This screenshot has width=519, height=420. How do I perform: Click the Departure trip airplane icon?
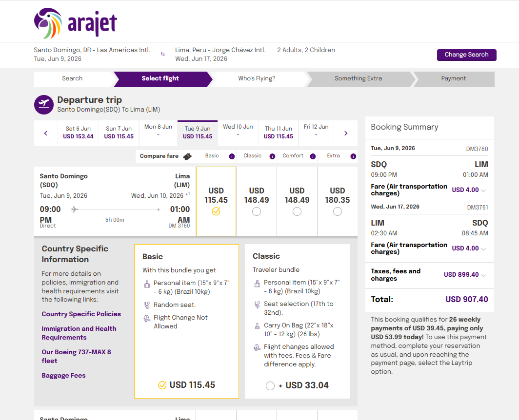[44, 104]
